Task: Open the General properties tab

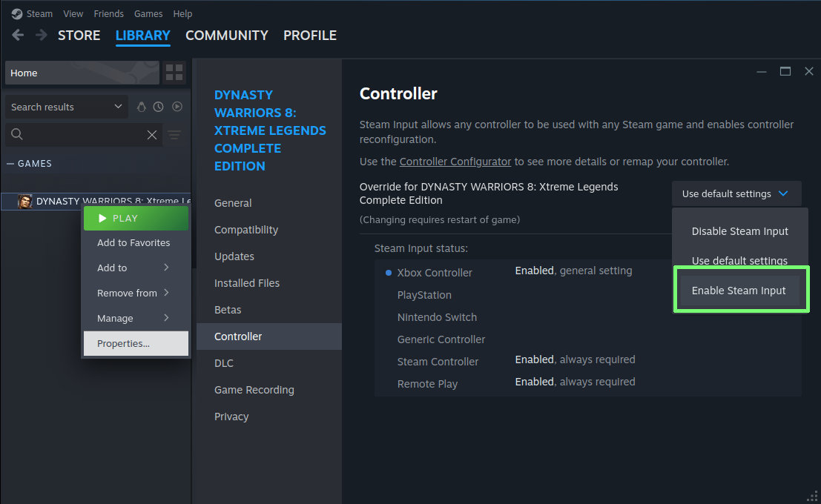Action: coord(269,203)
